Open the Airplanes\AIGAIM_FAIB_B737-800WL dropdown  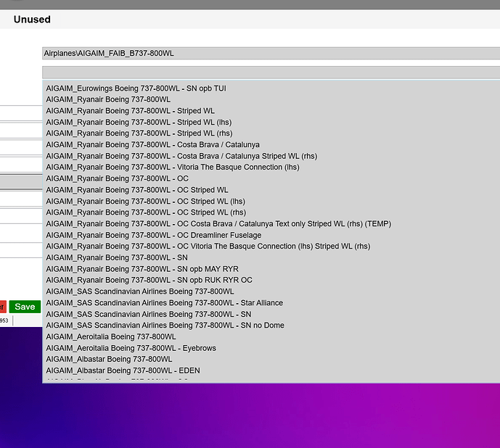(x=271, y=53)
